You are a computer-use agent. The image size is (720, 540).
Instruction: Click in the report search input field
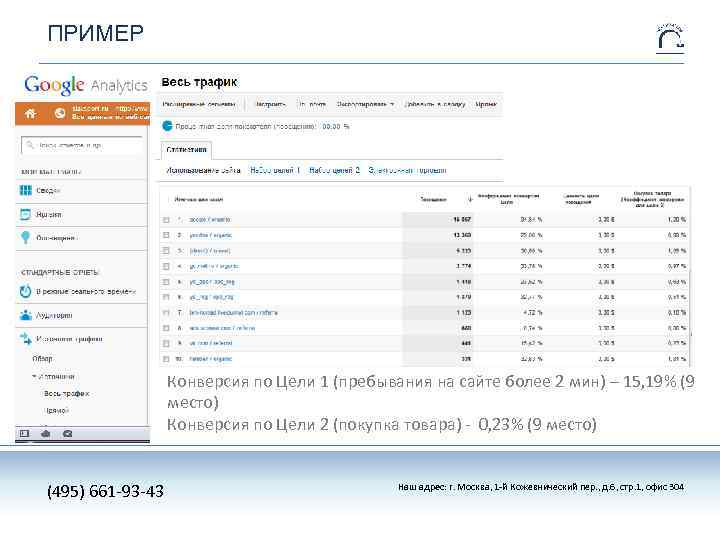83,146
